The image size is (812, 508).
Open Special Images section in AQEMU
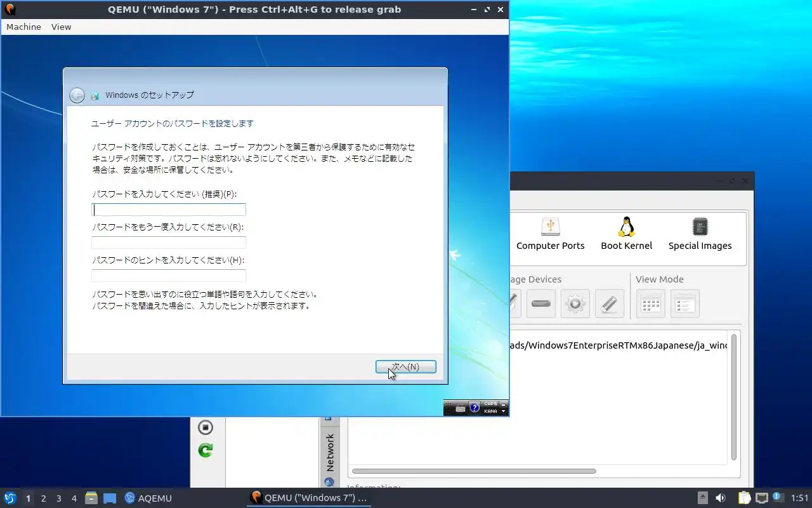pos(700,234)
